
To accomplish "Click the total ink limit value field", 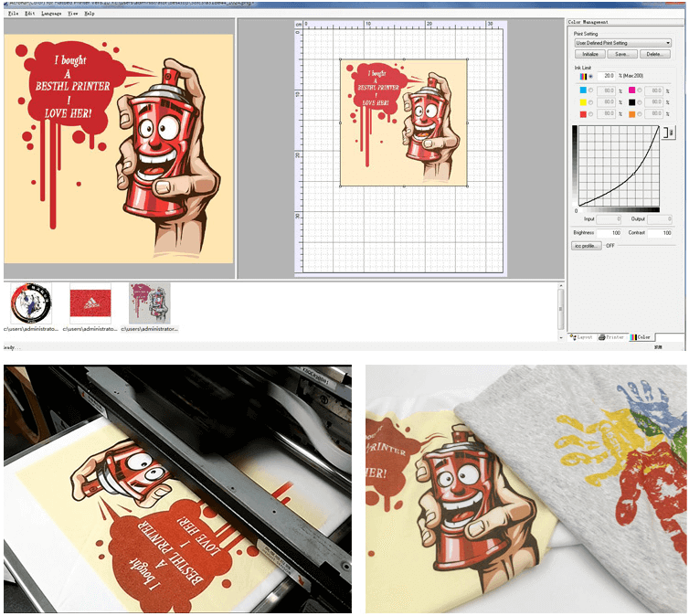I will 606,76.
